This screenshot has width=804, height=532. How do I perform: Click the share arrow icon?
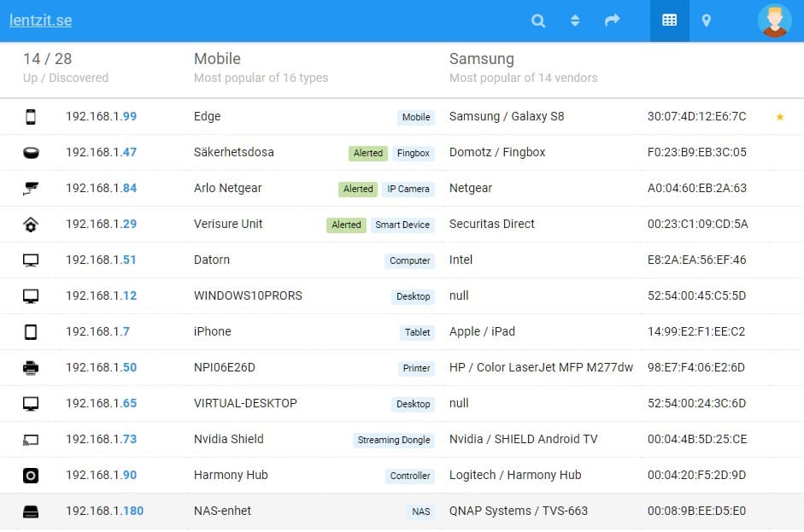coord(612,20)
